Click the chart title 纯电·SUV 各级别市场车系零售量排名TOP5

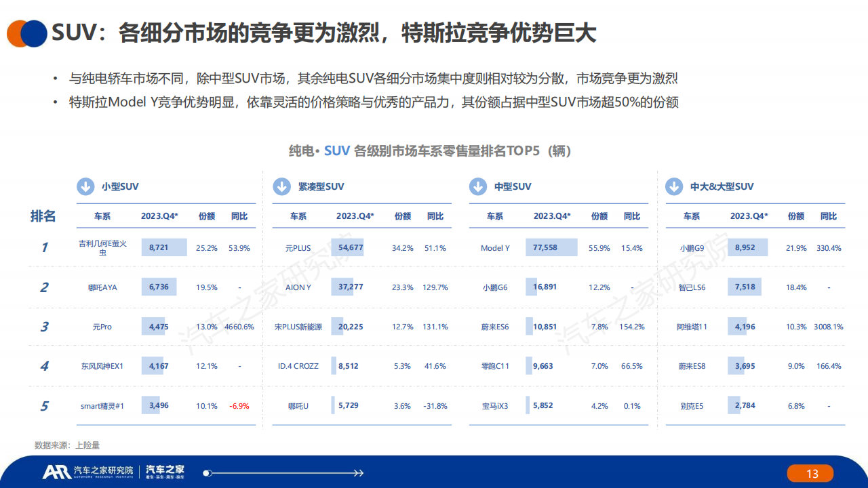[431, 150]
